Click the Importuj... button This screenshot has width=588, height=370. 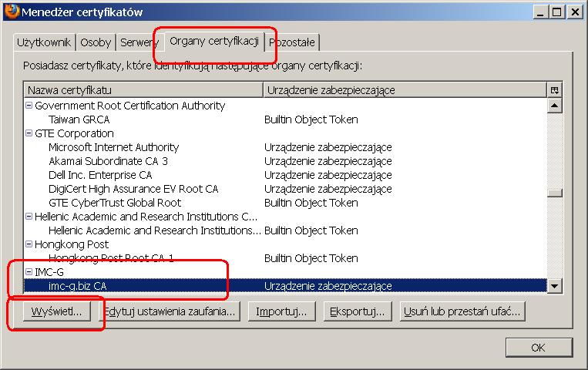click(x=281, y=311)
